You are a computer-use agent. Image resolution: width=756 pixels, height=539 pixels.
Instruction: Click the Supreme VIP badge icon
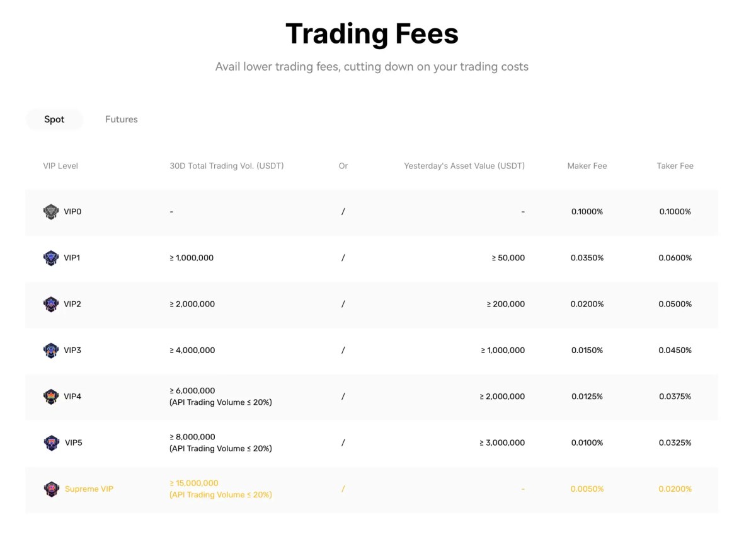52,489
